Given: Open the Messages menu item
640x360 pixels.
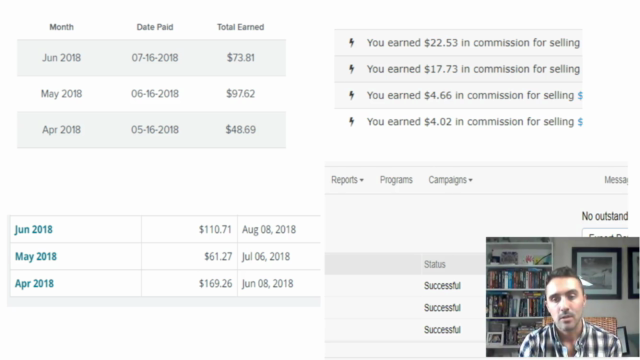Looking at the screenshot, I should click(616, 180).
